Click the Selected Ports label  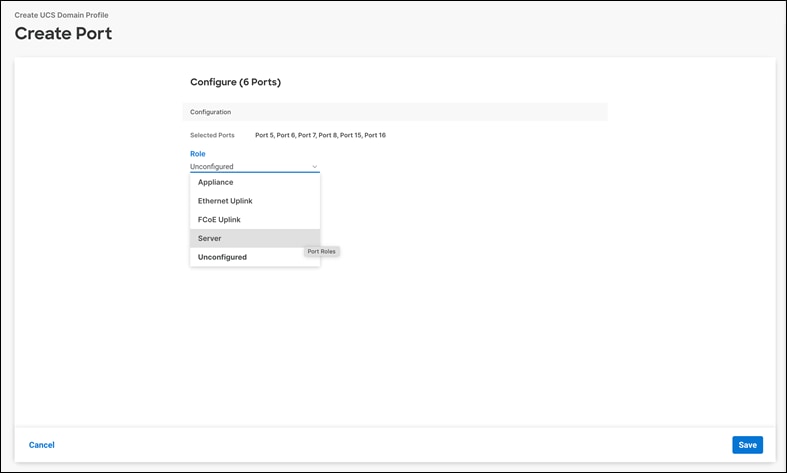pyautogui.click(x=212, y=135)
